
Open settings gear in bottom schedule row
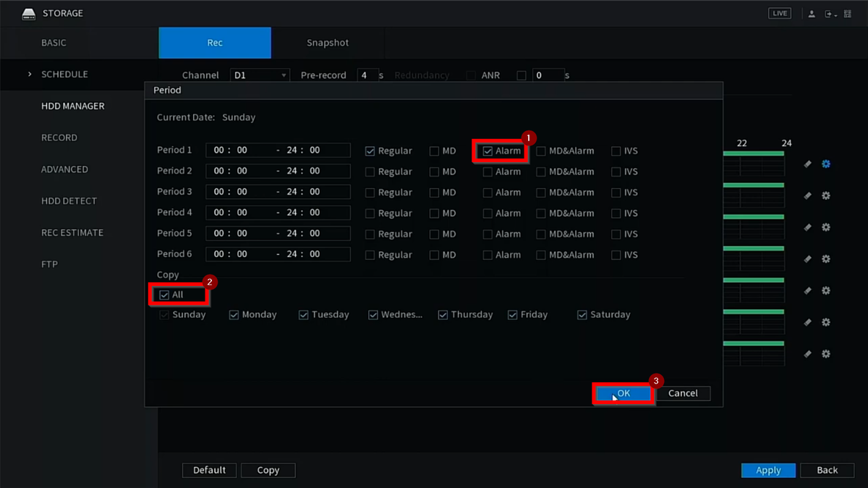(x=826, y=354)
